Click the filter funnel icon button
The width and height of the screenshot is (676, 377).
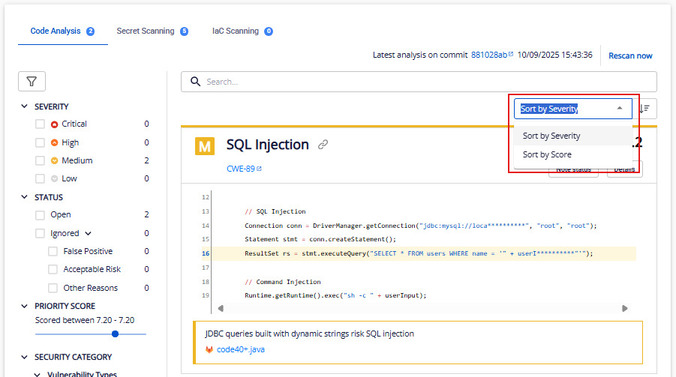click(31, 81)
